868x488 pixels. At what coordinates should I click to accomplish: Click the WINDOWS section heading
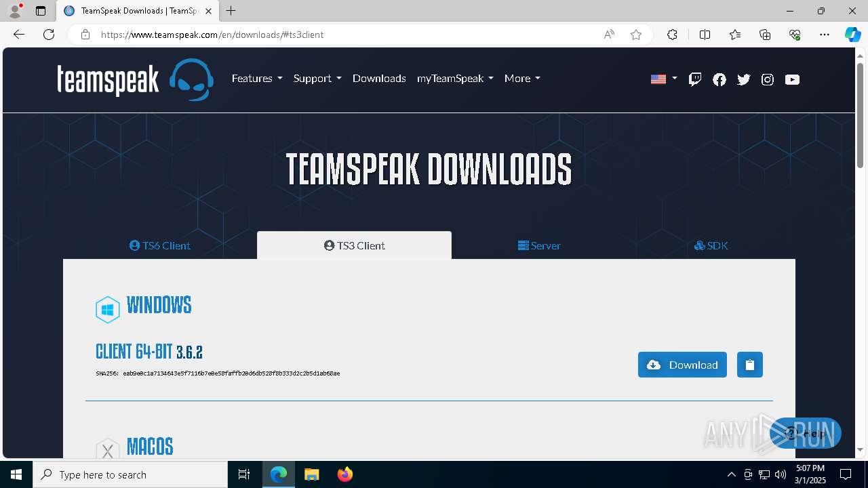[x=159, y=305]
